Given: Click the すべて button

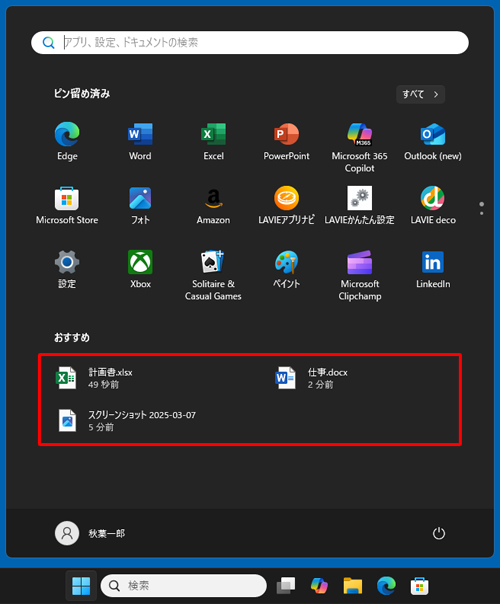Looking at the screenshot, I should tap(421, 94).
